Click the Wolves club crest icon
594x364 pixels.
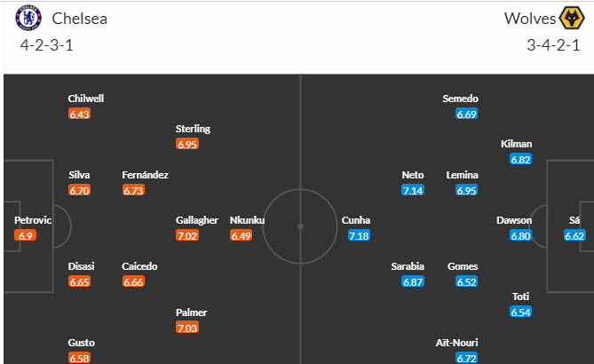[x=570, y=19]
